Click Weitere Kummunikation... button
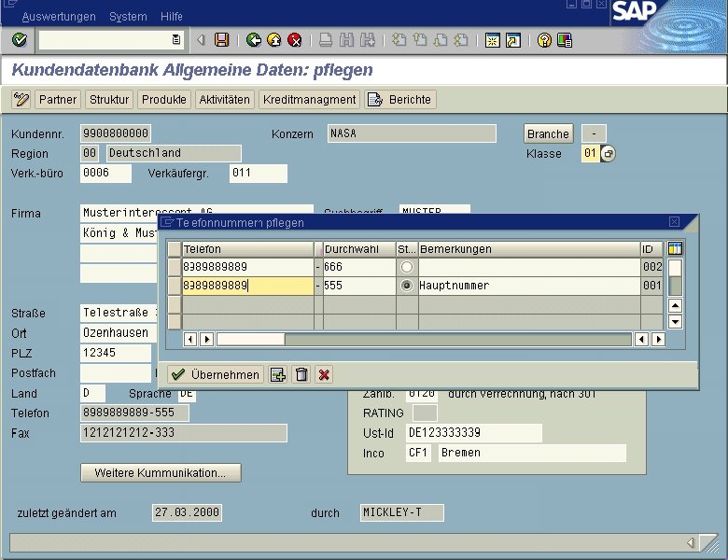The width and height of the screenshot is (728, 560). [x=161, y=472]
